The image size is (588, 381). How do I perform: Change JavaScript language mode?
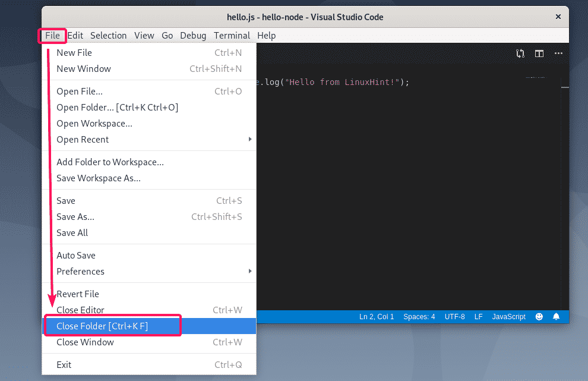(508, 316)
